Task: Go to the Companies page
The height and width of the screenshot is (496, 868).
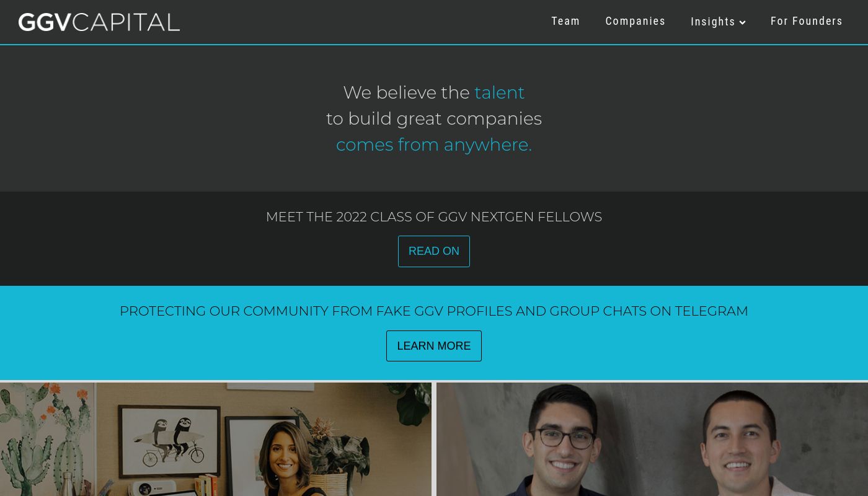Action: coord(635,21)
